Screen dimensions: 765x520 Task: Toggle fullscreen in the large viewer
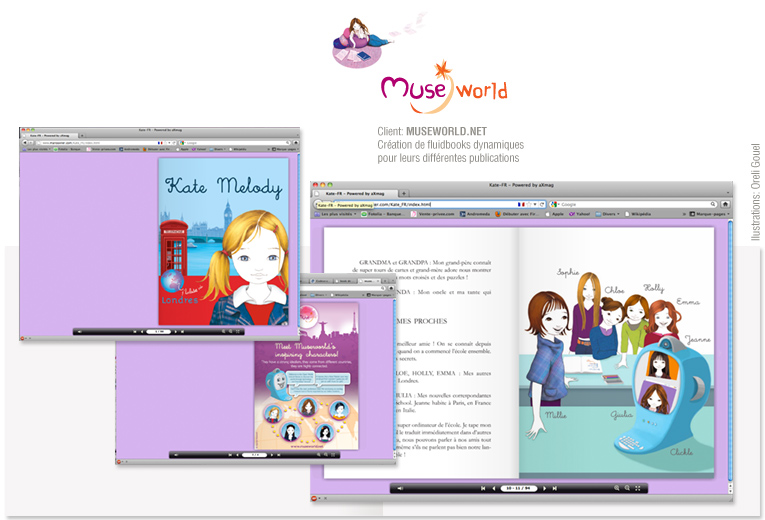(x=638, y=488)
